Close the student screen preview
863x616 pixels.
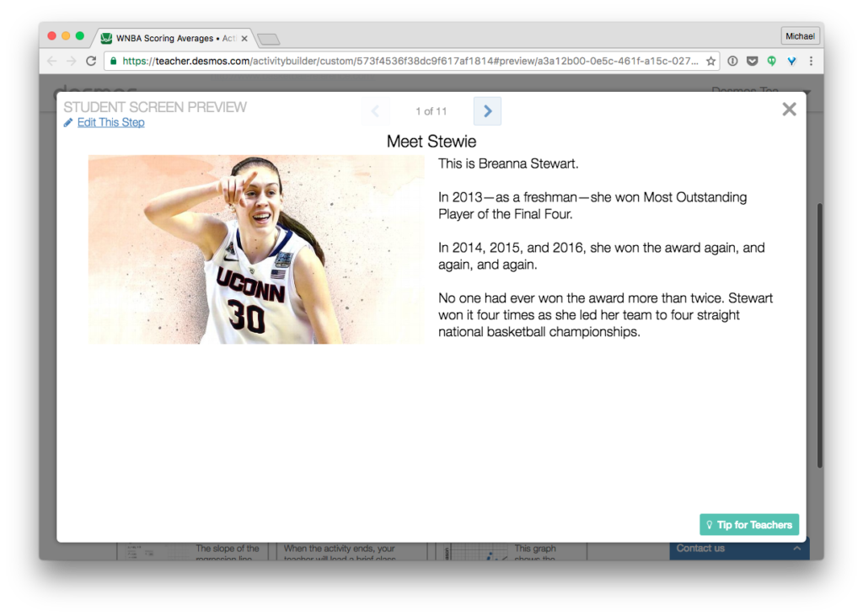789,109
